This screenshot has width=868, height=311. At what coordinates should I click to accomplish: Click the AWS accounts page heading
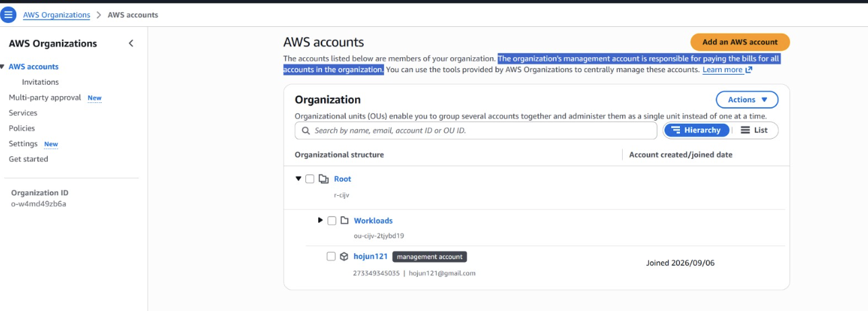click(323, 42)
